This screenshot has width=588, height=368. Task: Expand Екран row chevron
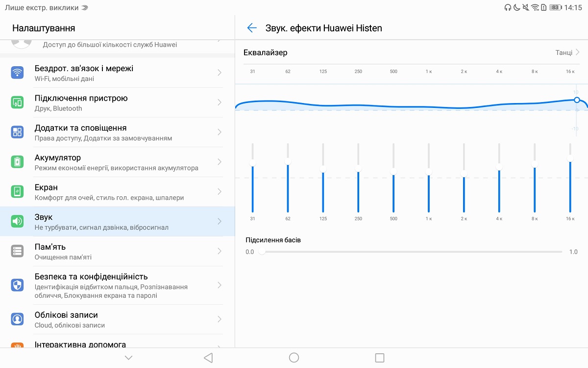coord(220,191)
